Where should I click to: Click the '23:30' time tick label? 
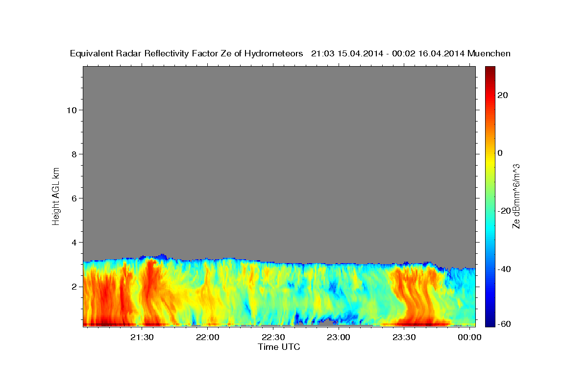pyautogui.click(x=404, y=337)
